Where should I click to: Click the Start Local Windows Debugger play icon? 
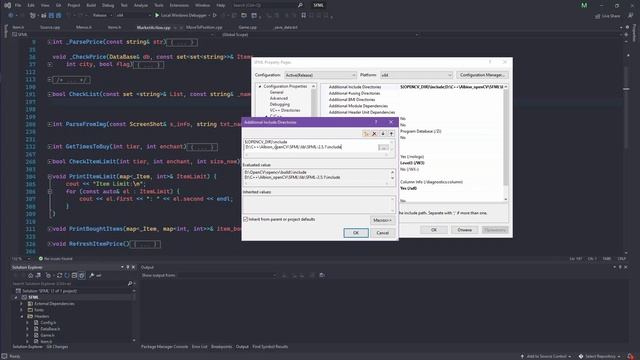[x=157, y=16]
